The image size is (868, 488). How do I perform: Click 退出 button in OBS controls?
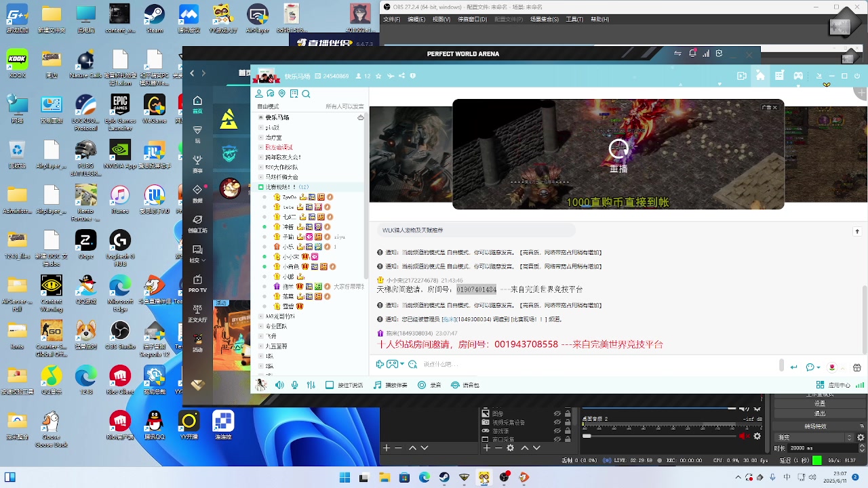820,413
